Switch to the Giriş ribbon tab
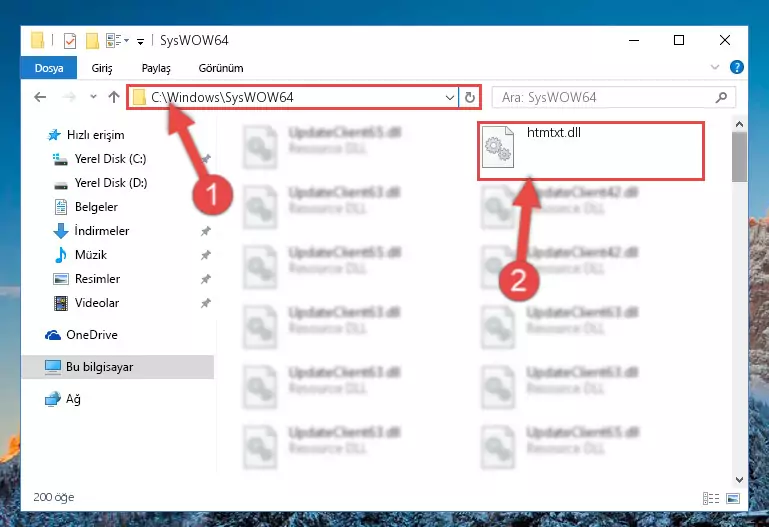Screen dimensions: 769x527 pos(102,68)
